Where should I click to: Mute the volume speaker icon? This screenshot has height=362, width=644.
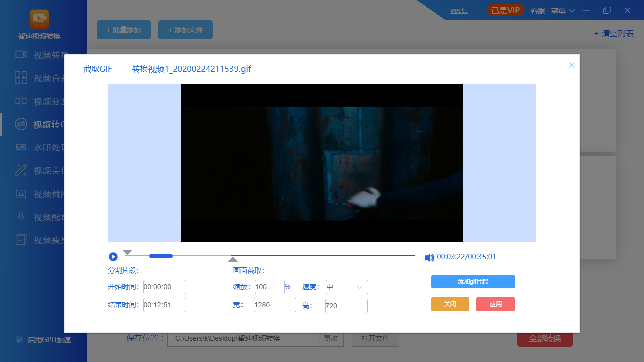[x=429, y=258]
